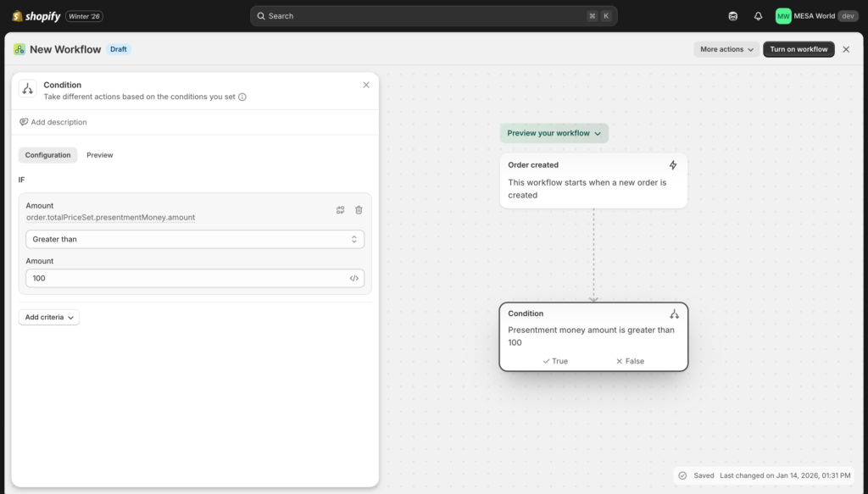This screenshot has height=494, width=868.
Task: Open notifications via bell icon
Action: 758,15
